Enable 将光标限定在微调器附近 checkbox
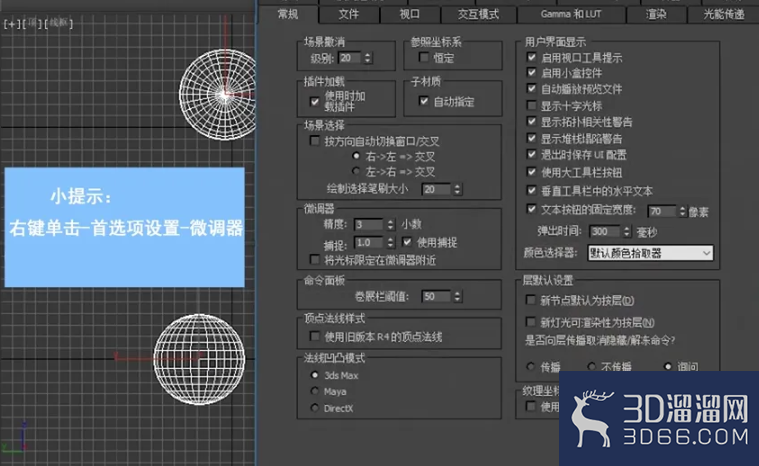Image resolution: width=759 pixels, height=466 pixels. coord(315,260)
